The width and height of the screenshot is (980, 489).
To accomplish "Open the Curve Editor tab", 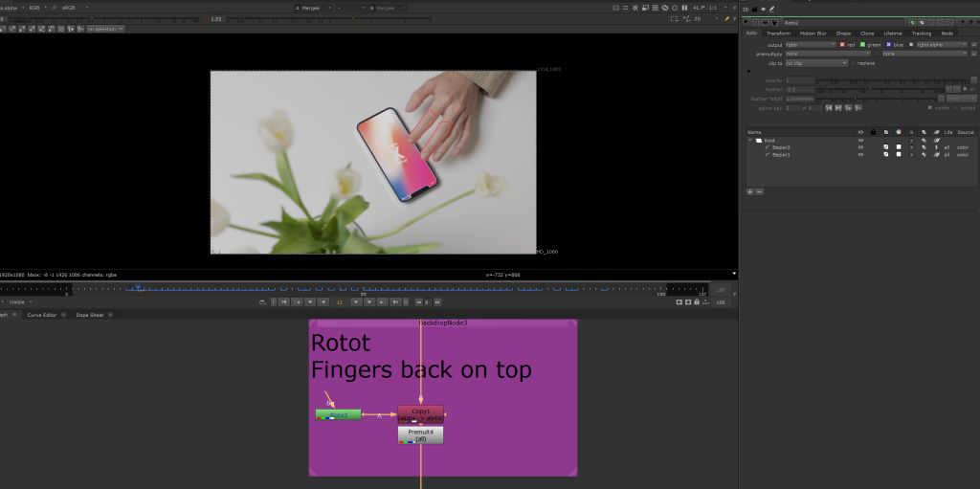I will click(x=42, y=315).
